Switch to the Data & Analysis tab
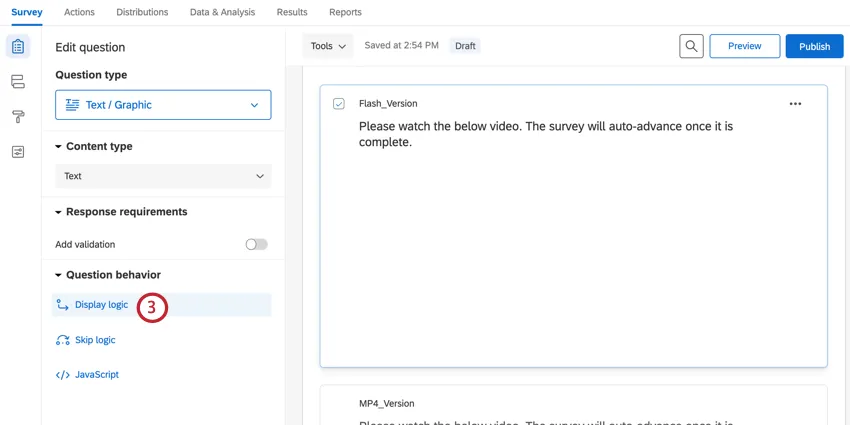This screenshot has width=850, height=425. (222, 12)
